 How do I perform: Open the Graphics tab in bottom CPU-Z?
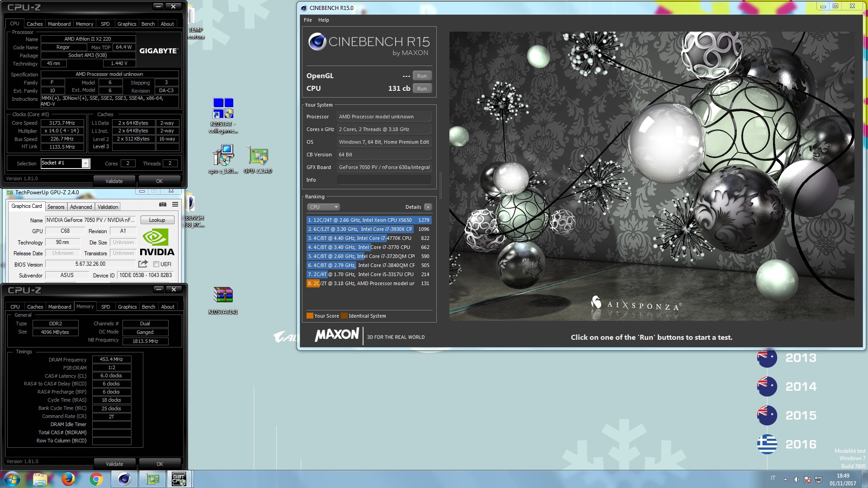[x=127, y=307]
